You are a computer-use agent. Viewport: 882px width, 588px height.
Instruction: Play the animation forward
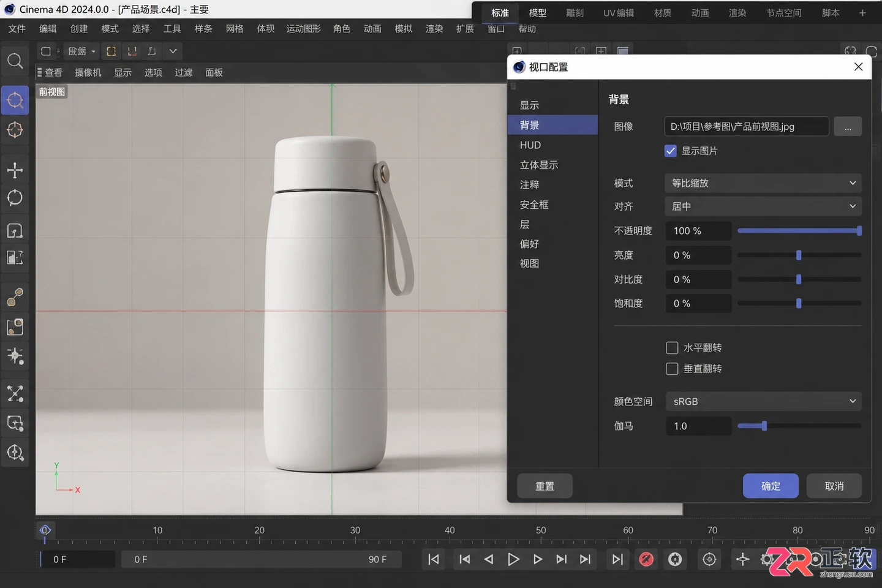click(513, 559)
